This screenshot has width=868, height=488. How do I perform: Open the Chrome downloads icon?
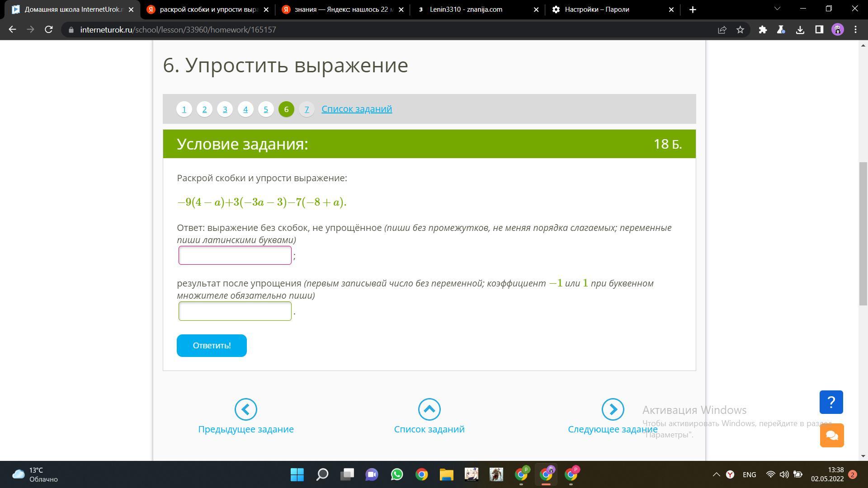tap(800, 30)
